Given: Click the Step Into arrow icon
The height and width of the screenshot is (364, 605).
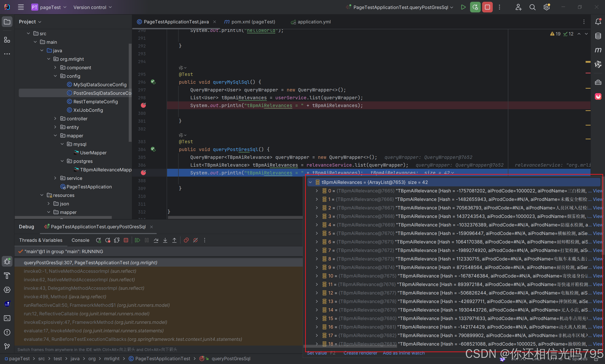Looking at the screenshot, I should (165, 240).
